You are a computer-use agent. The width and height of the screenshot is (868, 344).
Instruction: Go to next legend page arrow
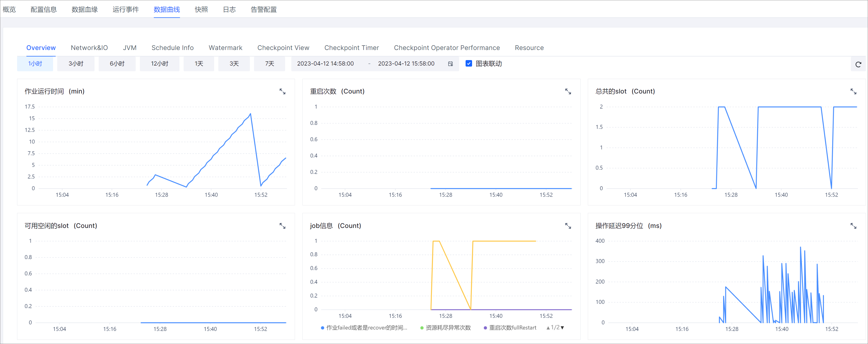pos(562,328)
